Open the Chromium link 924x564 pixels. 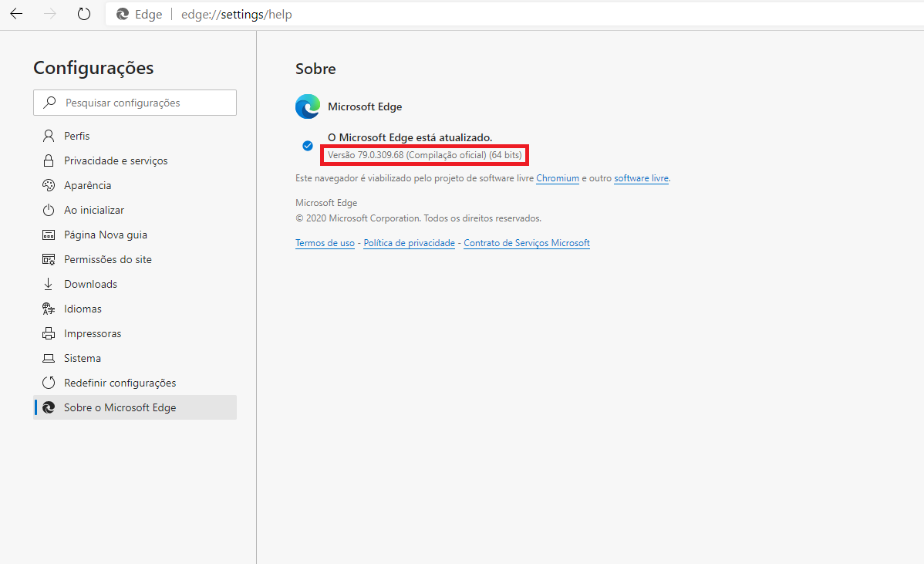(x=558, y=178)
